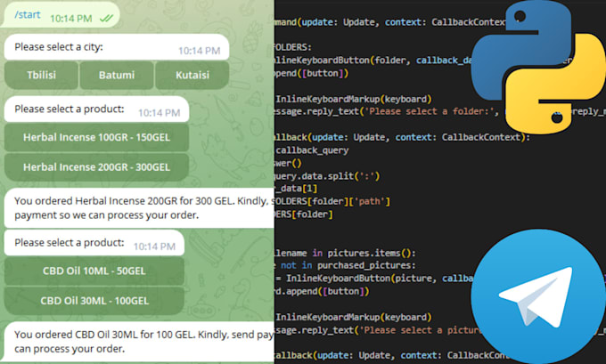This screenshot has width=606, height=364.
Task: Select Herbal Incense 100GR - 150GEL
Action: pyautogui.click(x=94, y=138)
